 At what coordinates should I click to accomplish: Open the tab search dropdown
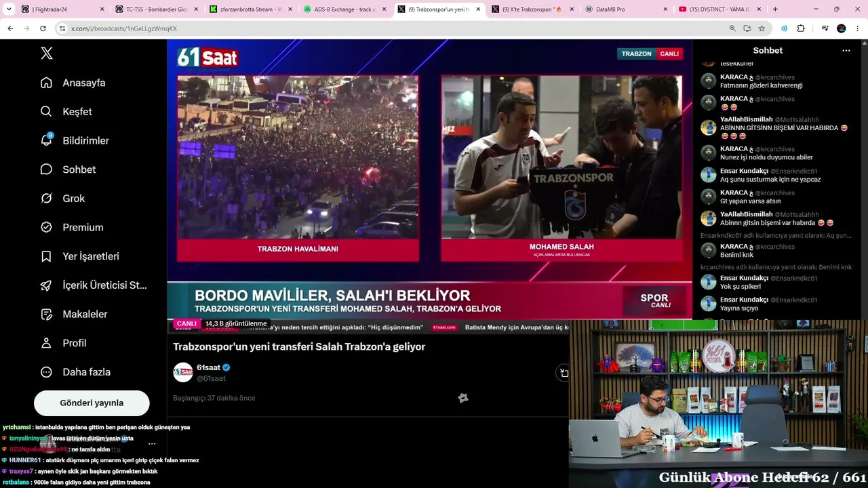coord(9,9)
